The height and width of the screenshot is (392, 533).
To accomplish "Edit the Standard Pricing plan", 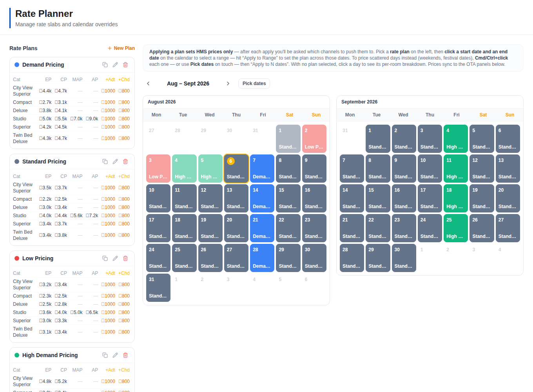I will point(115,162).
